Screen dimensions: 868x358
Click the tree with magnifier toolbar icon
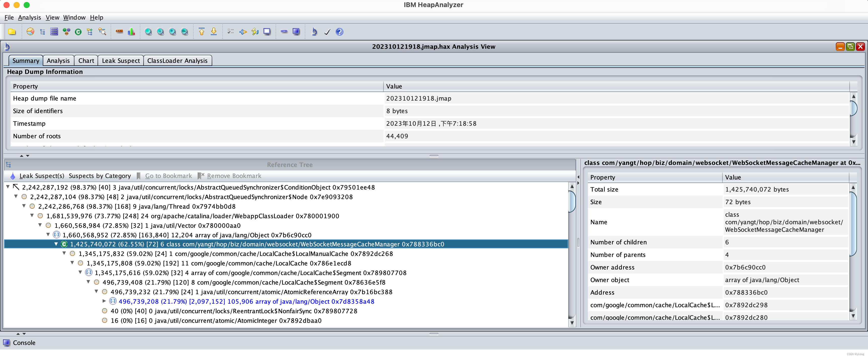coord(102,32)
